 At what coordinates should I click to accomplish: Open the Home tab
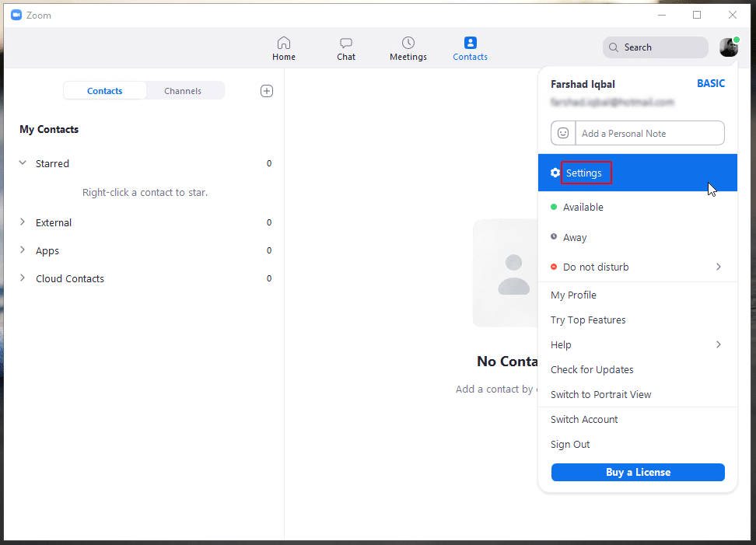point(283,49)
